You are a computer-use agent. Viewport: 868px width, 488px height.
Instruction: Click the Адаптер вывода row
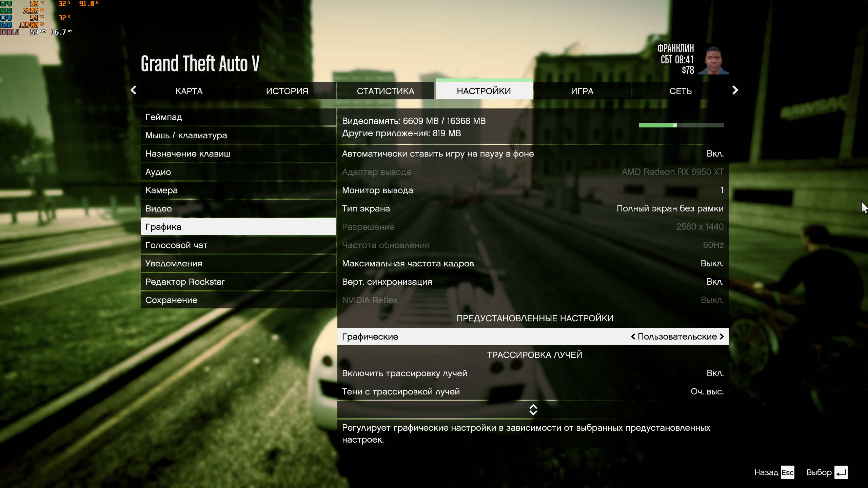click(533, 172)
